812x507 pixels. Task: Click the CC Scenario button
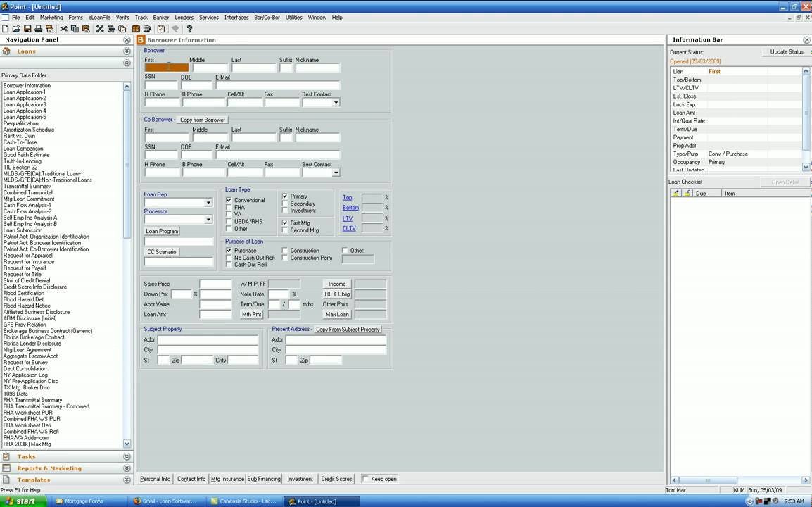(x=162, y=252)
